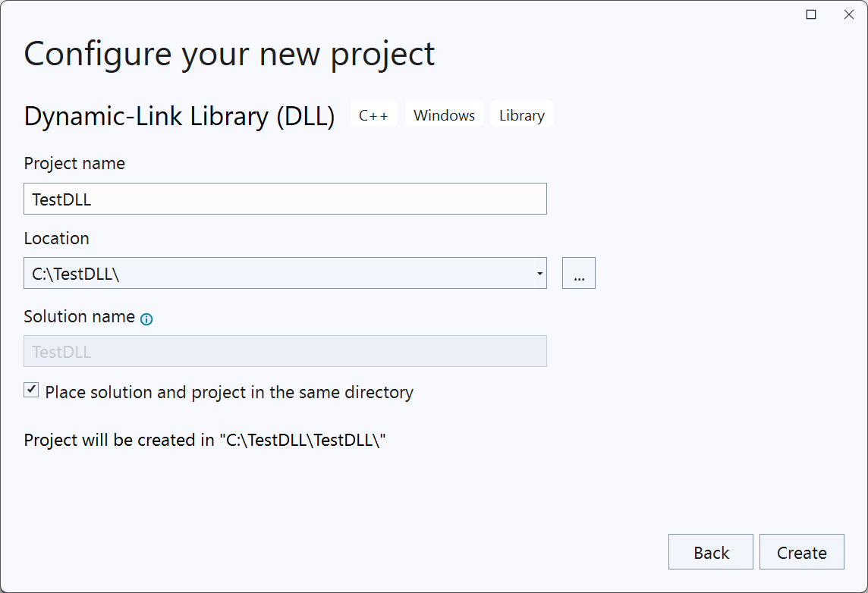
Task: Click the disabled Solution name field
Action: [285, 352]
